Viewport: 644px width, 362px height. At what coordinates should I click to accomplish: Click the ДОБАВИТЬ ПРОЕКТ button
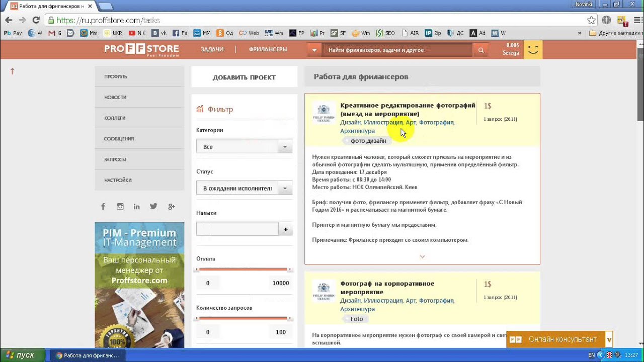point(244,77)
